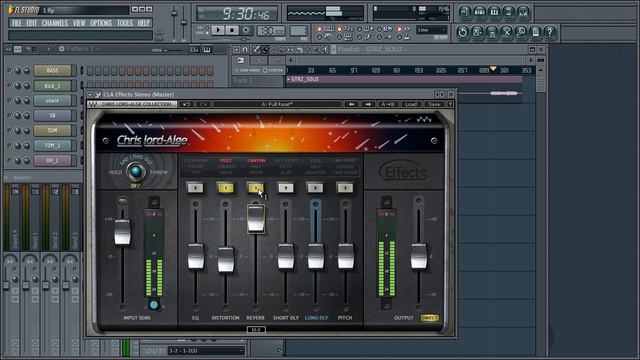This screenshot has width=640, height=360.
Task: Click the Play button in transport
Action: 218,30
